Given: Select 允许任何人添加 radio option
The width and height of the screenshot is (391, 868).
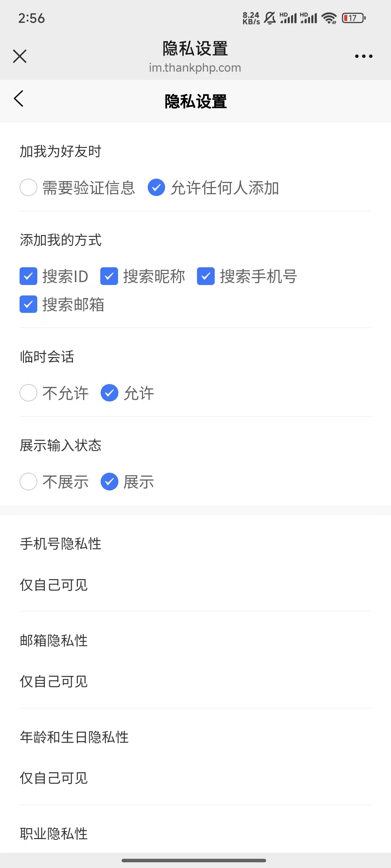Looking at the screenshot, I should pos(156,187).
